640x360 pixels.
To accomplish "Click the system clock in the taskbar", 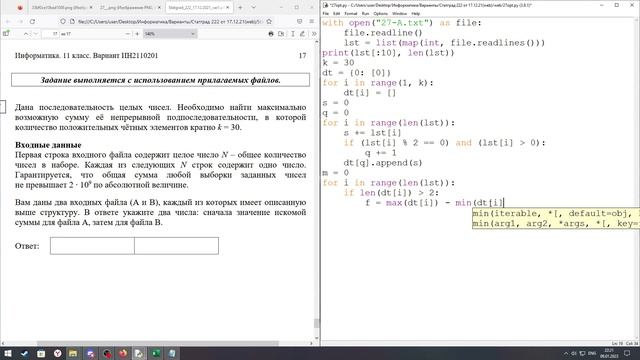I will click(x=609, y=353).
